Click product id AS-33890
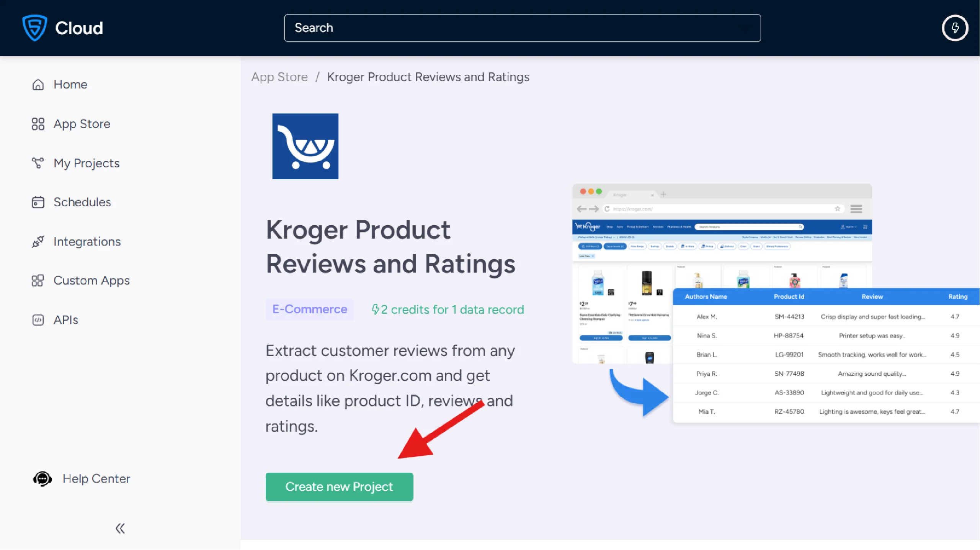980x550 pixels. [789, 393]
